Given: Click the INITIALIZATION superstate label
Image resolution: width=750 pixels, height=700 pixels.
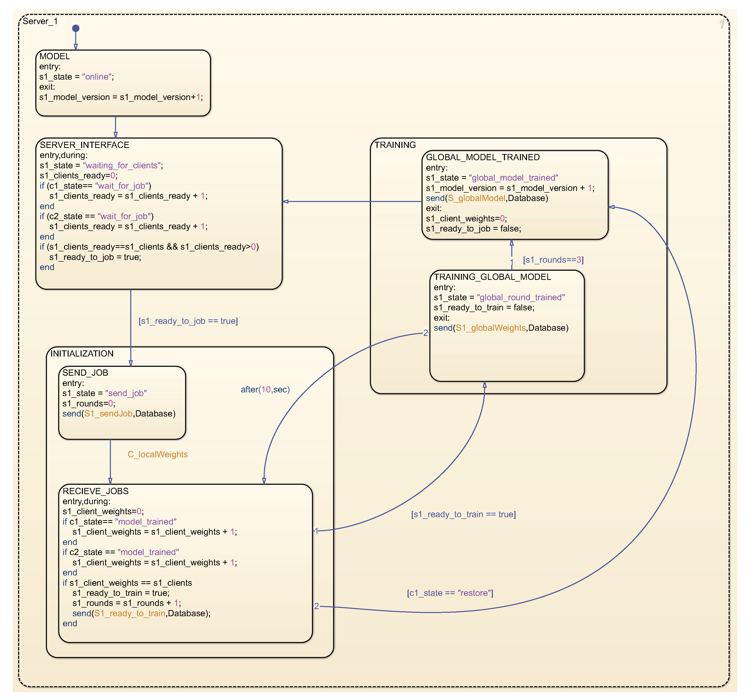Looking at the screenshot, I should (82, 354).
